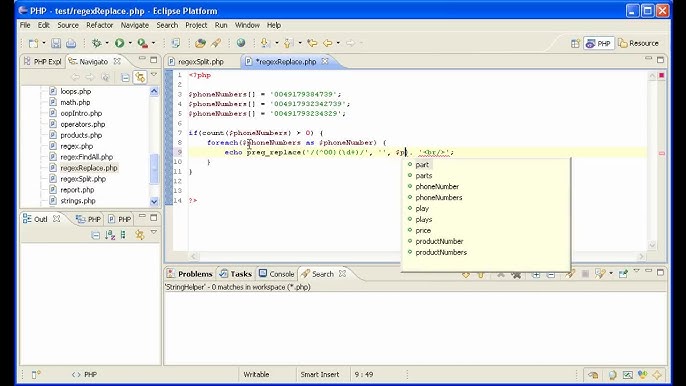The height and width of the screenshot is (386, 686).
Task: Open the Refactor menu
Action: pyautogui.click(x=99, y=25)
